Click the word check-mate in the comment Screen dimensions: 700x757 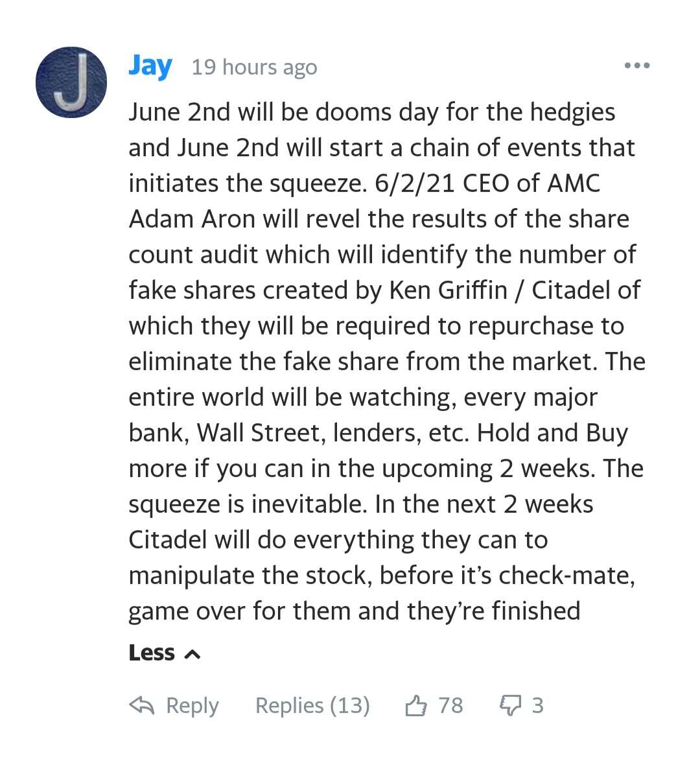click(x=566, y=576)
